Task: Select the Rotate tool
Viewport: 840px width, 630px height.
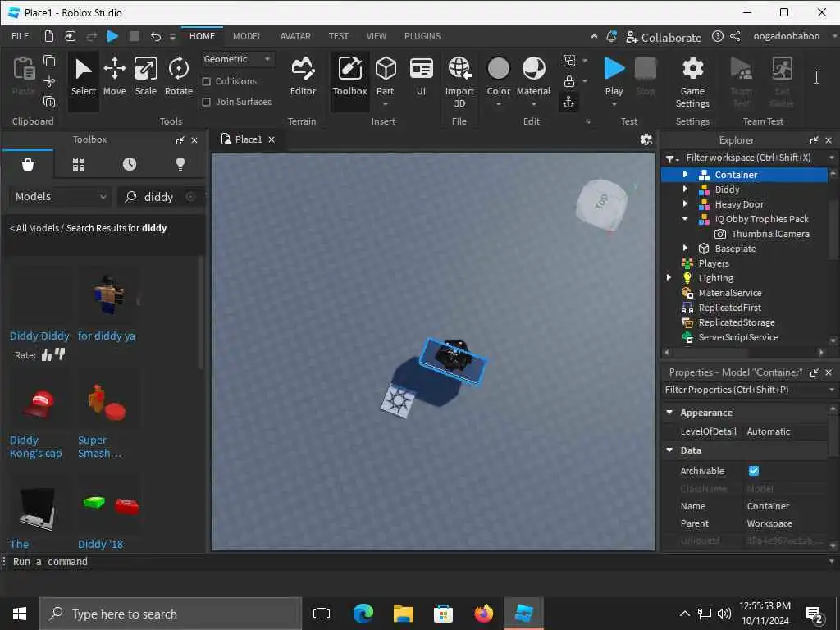Action: 178,76
